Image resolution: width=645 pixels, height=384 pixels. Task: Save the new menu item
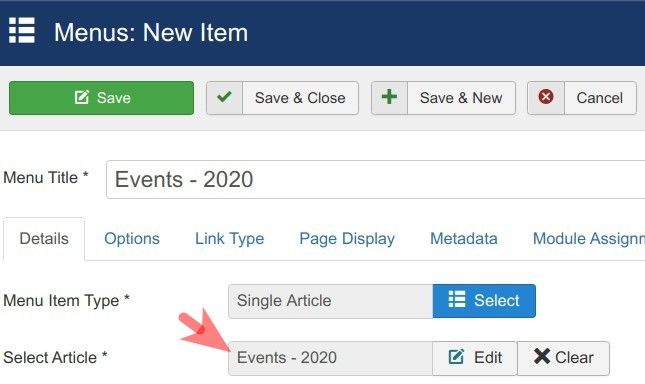click(101, 98)
